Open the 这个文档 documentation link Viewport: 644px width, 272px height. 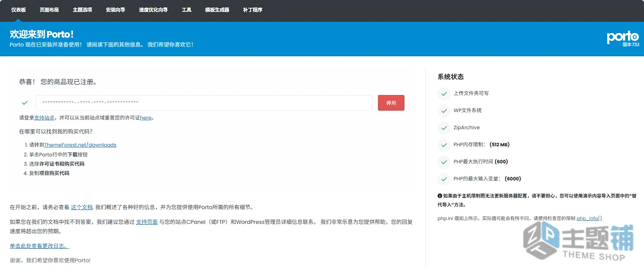[81, 207]
